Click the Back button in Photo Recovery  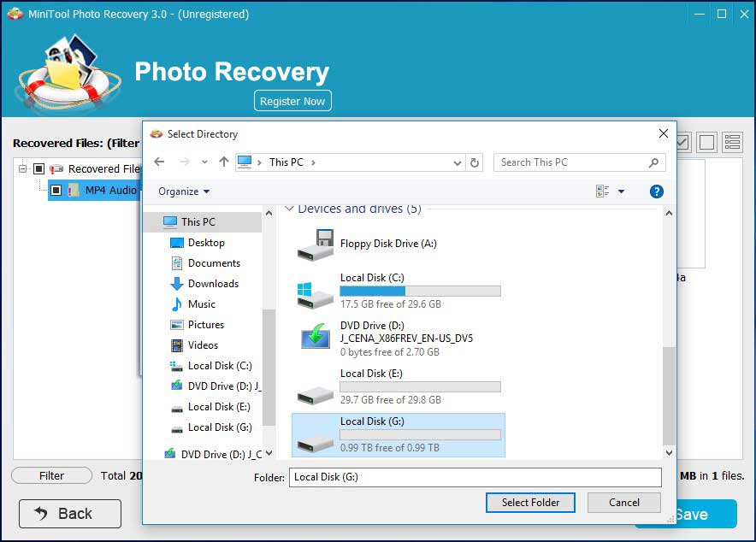[70, 514]
